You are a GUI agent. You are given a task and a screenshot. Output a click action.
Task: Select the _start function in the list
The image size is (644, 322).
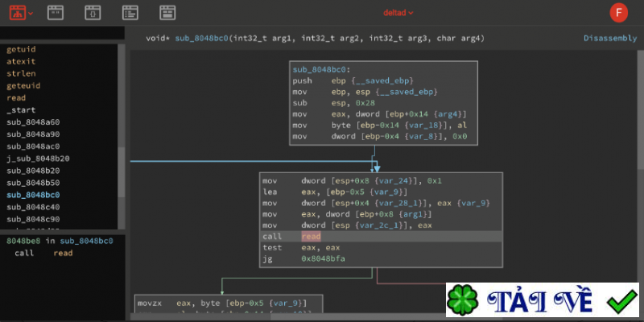21,109
